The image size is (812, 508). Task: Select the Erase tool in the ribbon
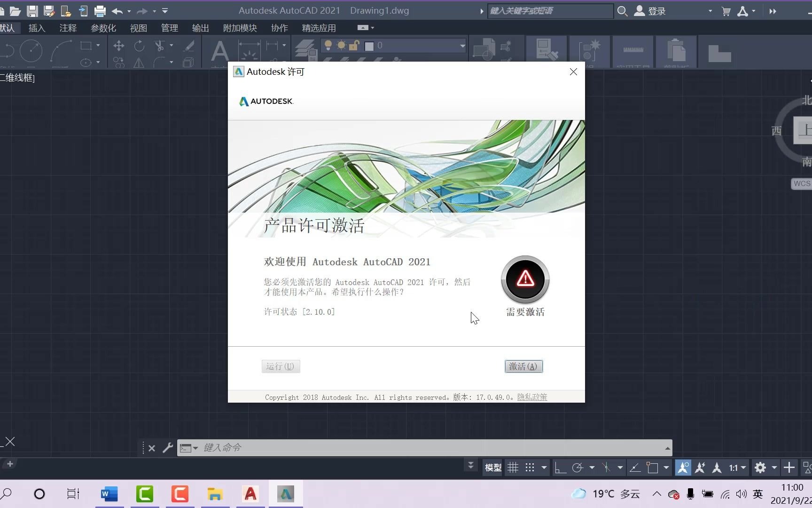(x=188, y=46)
